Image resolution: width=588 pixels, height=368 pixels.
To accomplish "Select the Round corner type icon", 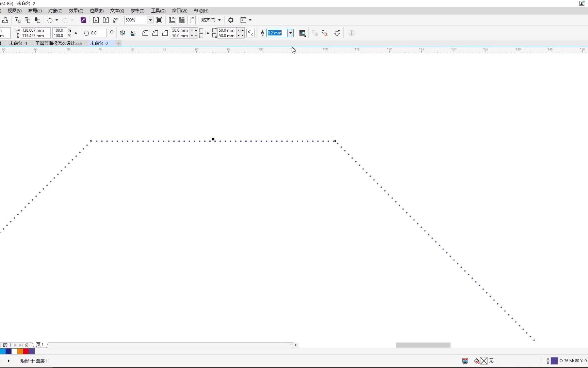I will pyautogui.click(x=145, y=33).
